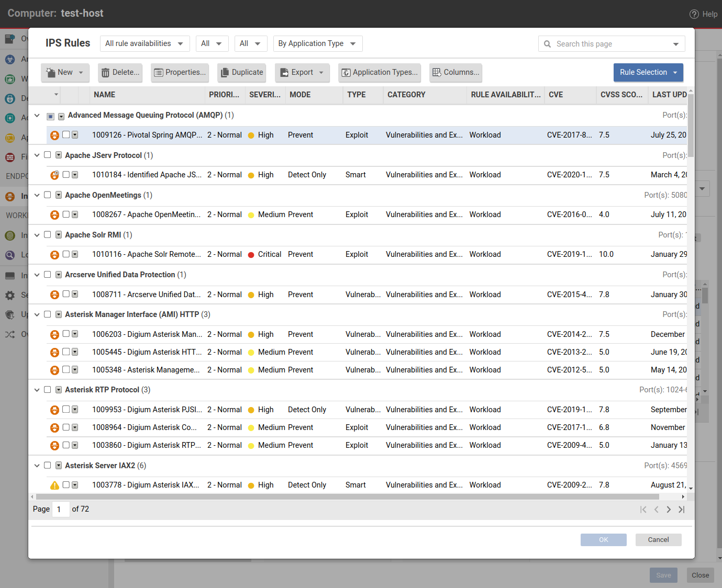Cancel the IPS Rules dialog
Image resolution: width=722 pixels, height=588 pixels.
(659, 540)
